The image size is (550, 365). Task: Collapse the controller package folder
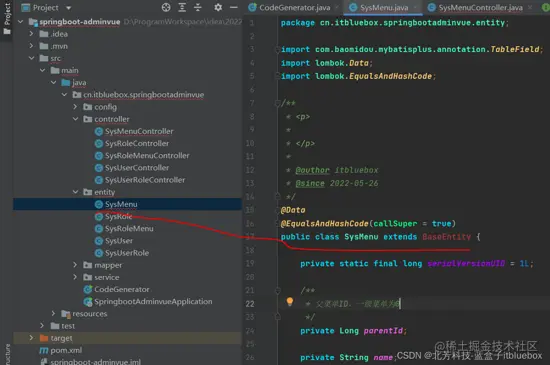pos(75,119)
